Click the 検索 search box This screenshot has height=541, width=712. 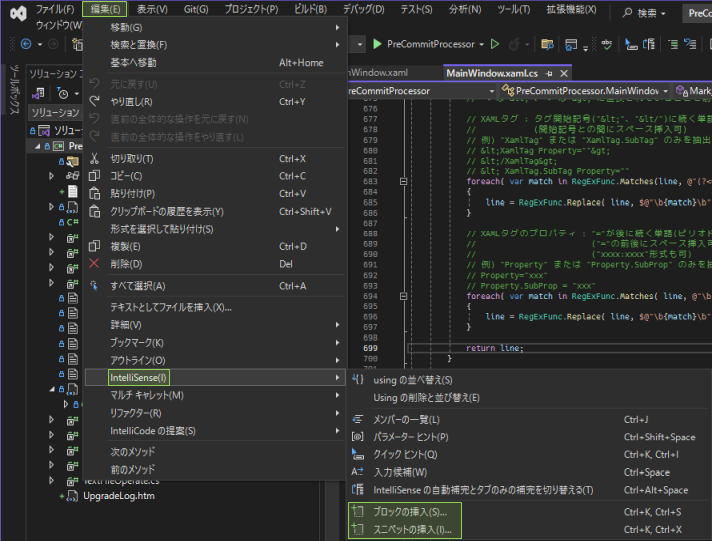[644, 13]
